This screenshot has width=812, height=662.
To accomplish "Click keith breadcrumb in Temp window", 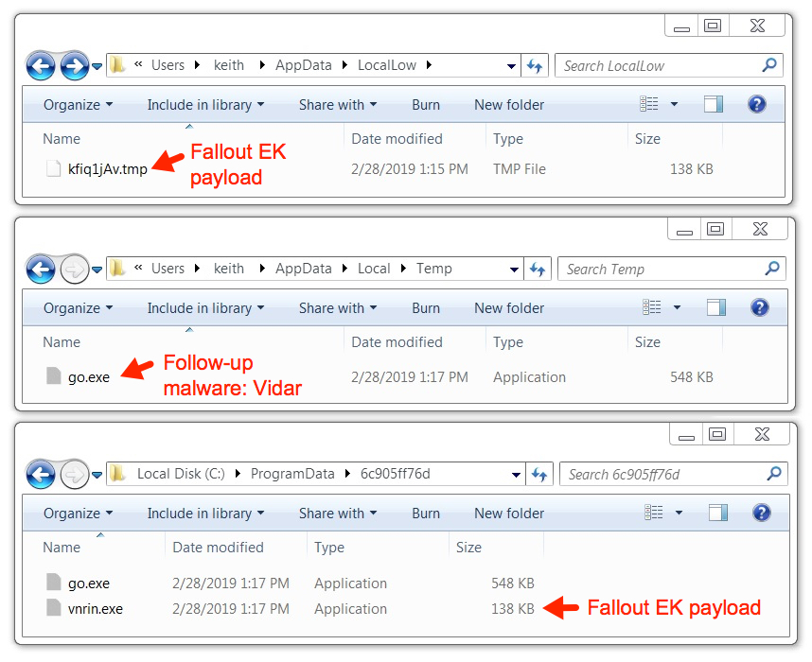I will coord(228,269).
